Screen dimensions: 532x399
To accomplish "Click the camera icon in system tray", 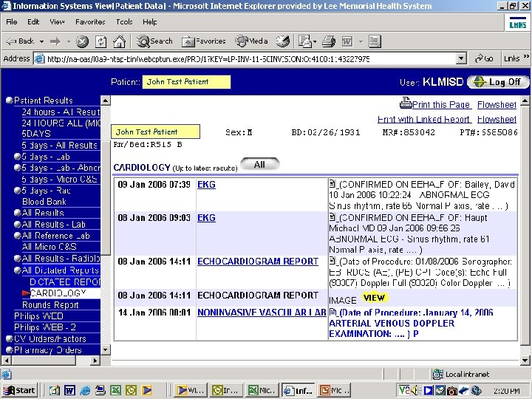I will pyautogui.click(x=451, y=391).
